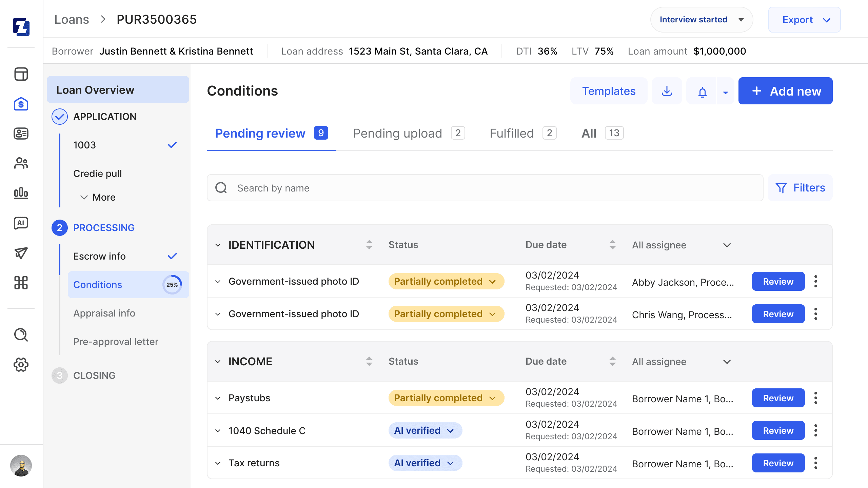Open the bar chart analytics icon
The width and height of the screenshot is (868, 488).
click(21, 193)
